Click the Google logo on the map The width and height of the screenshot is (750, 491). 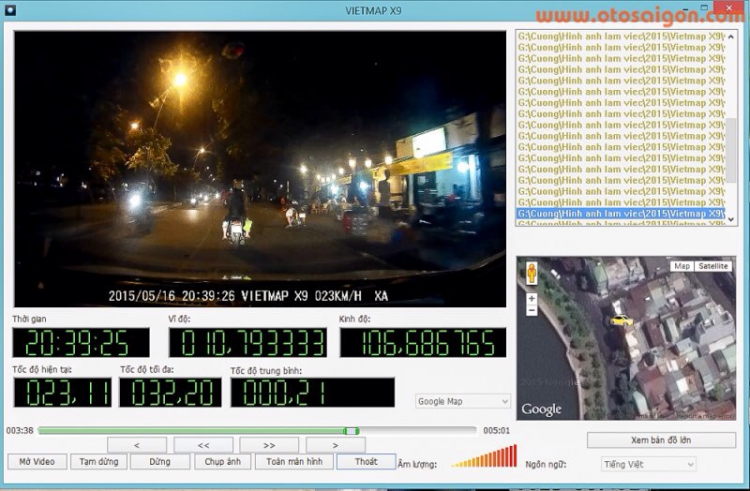click(541, 409)
